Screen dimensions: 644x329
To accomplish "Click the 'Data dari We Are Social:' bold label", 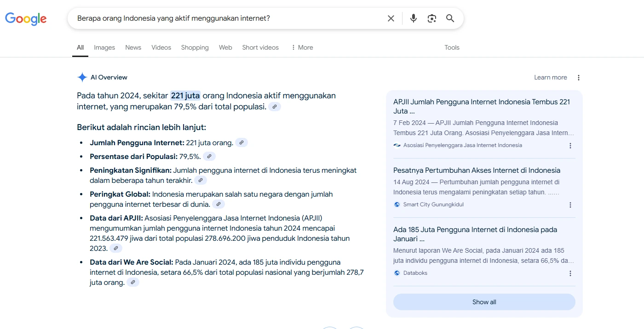I will point(132,262).
